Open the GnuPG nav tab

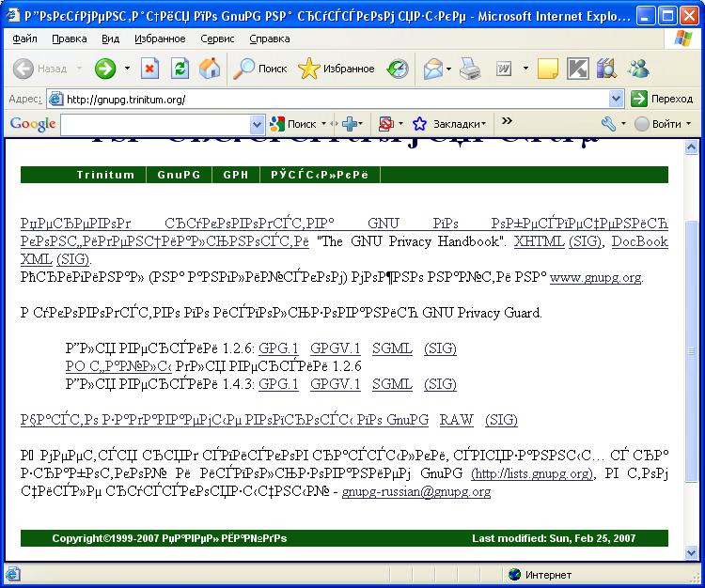click(x=179, y=175)
